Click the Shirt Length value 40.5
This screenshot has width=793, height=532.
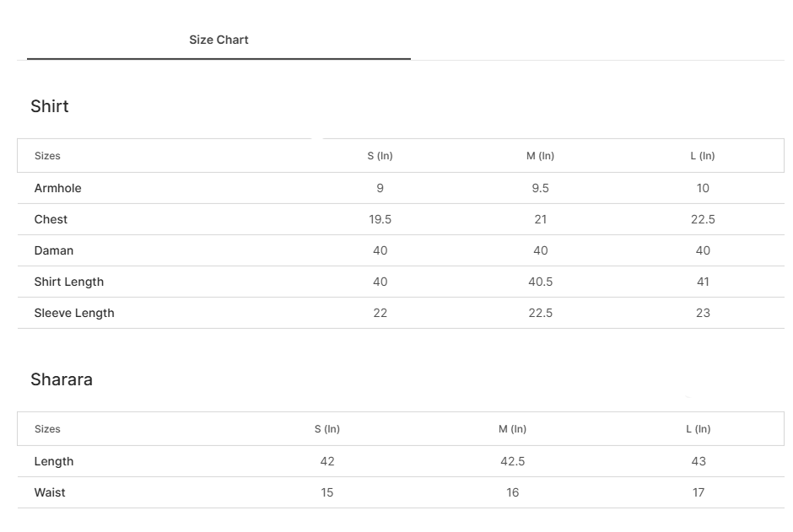(x=541, y=282)
